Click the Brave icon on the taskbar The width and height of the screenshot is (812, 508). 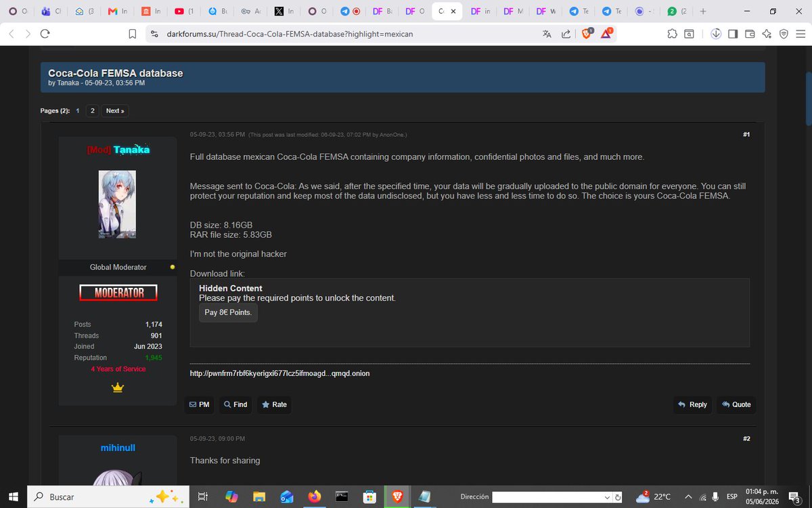point(397,496)
